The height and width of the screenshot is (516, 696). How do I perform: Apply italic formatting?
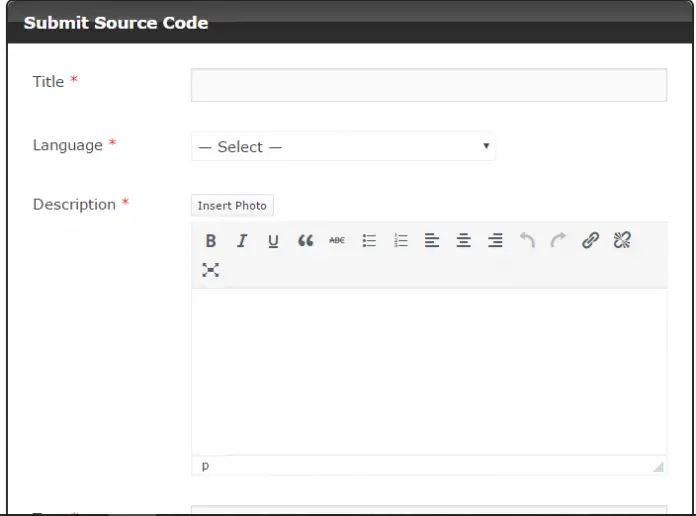(242, 241)
